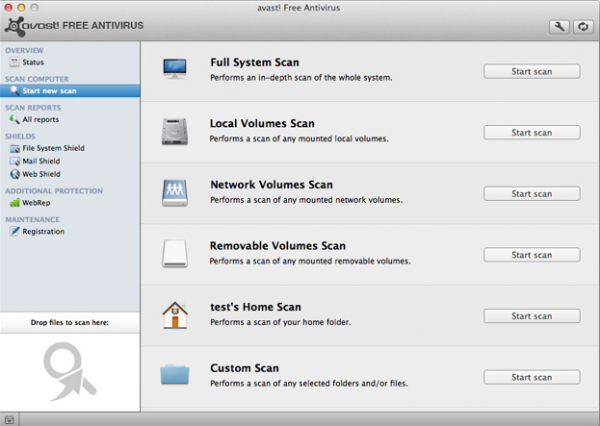The width and height of the screenshot is (600, 426).
Task: Close the avast! window with red button
Action: click(8, 7)
